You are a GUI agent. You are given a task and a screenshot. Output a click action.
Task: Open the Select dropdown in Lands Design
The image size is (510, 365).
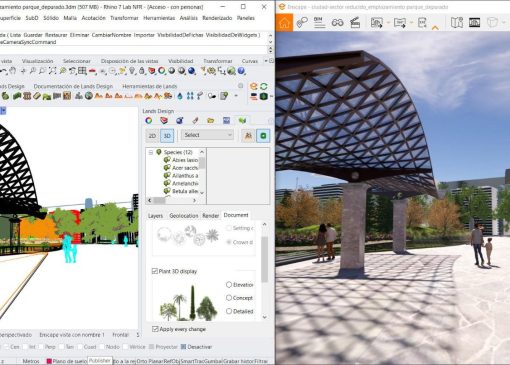coord(207,135)
